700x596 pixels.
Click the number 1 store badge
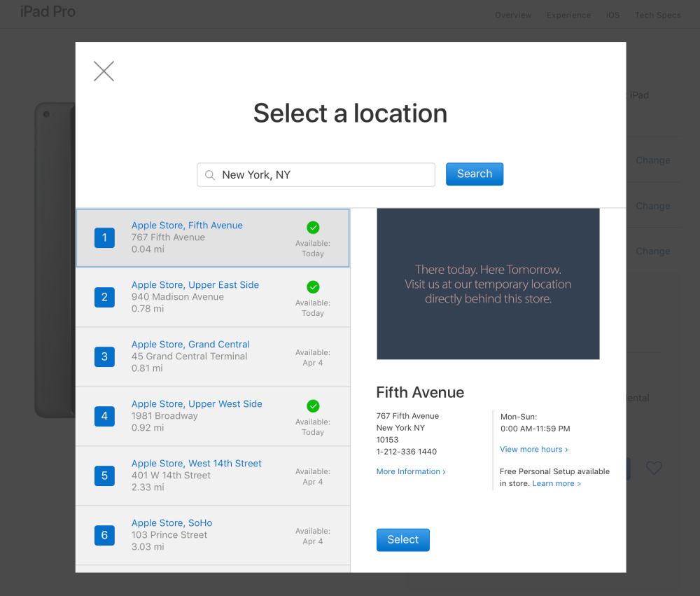point(104,238)
